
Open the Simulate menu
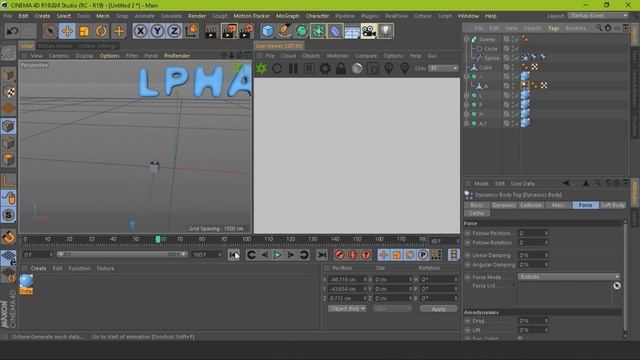[x=171, y=16]
